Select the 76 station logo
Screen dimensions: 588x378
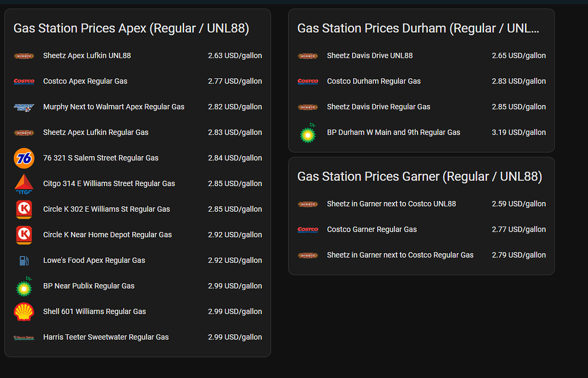click(23, 158)
